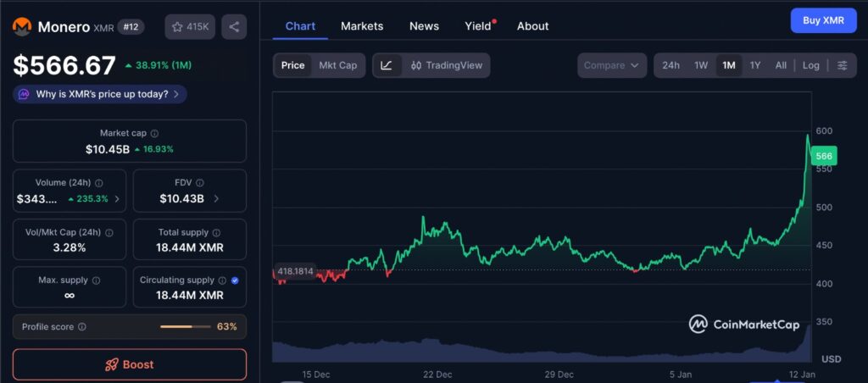Set chart range to 24h
The height and width of the screenshot is (383, 868).
[x=671, y=65]
